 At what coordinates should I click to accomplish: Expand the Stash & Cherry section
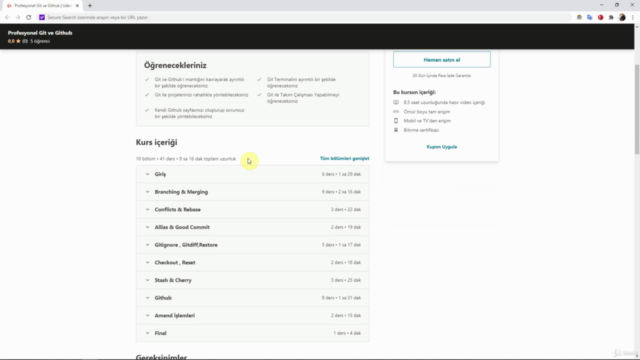pyautogui.click(x=253, y=280)
